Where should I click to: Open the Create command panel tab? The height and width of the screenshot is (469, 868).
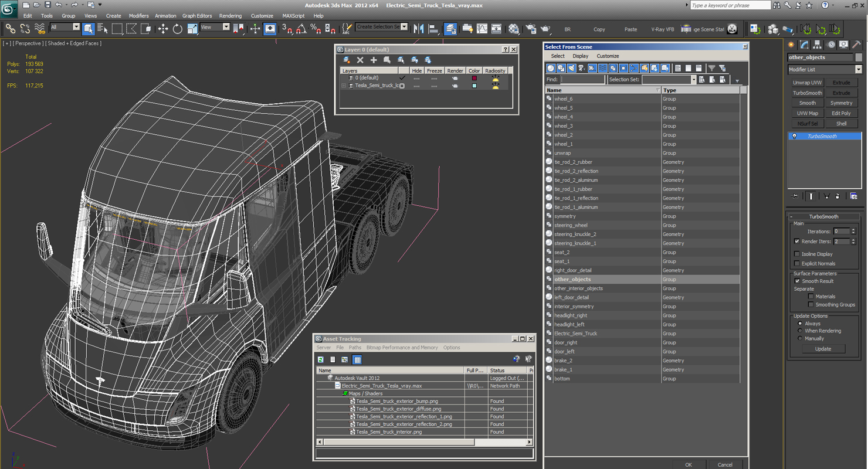[x=791, y=45]
